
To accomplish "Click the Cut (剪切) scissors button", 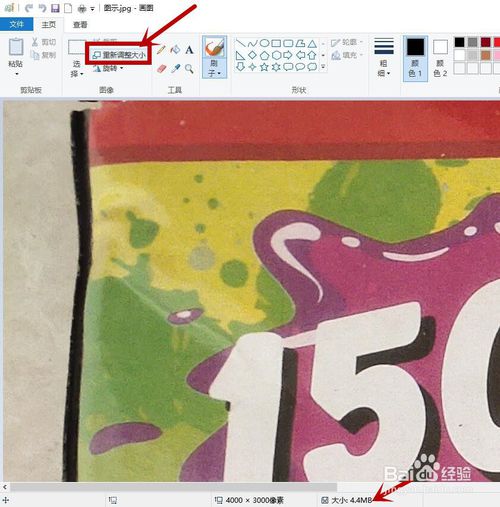I will [x=44, y=42].
